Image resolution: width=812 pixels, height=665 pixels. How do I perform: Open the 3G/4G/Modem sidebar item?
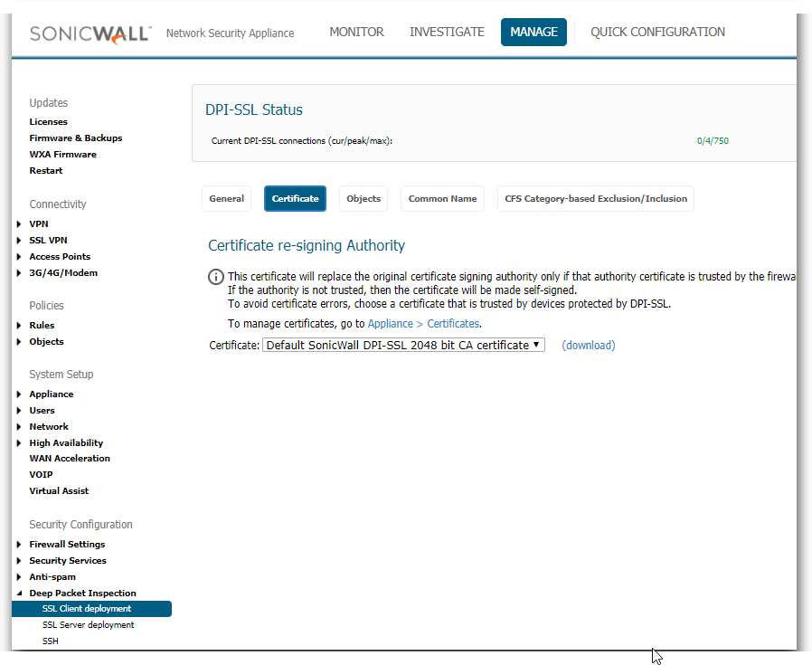click(x=63, y=273)
